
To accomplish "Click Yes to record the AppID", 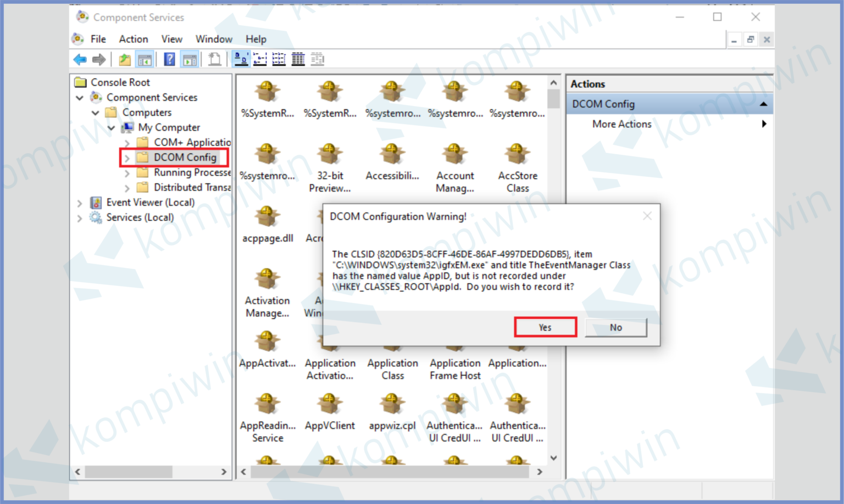I will point(545,327).
